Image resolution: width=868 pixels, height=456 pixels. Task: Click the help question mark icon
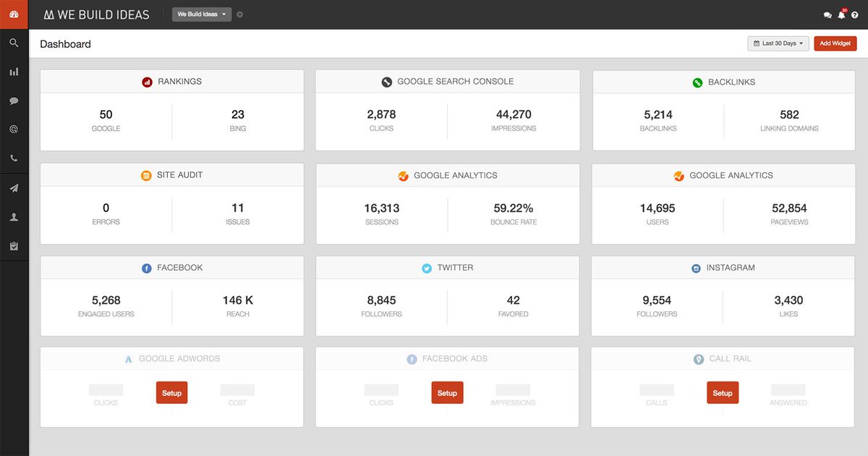pyautogui.click(x=855, y=14)
